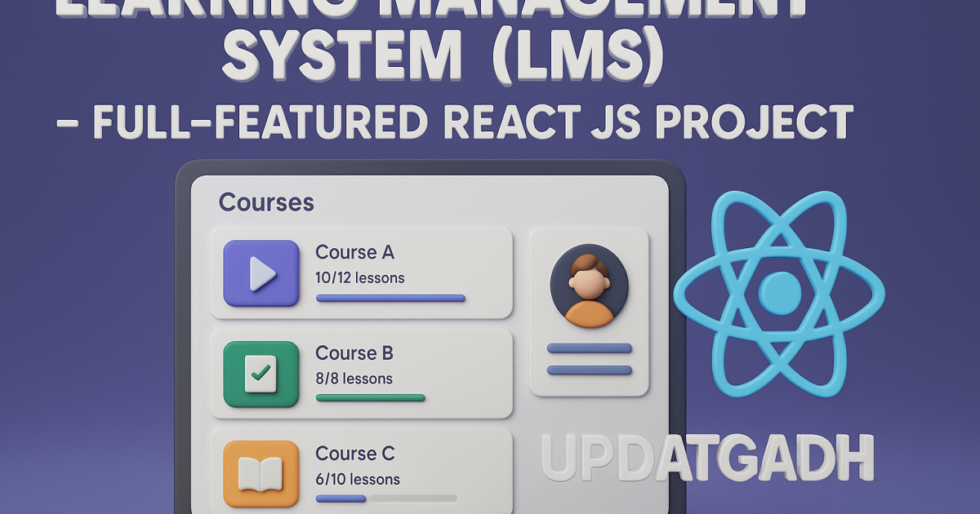The width and height of the screenshot is (980, 514).
Task: Open the Courses section header
Action: pos(266,202)
